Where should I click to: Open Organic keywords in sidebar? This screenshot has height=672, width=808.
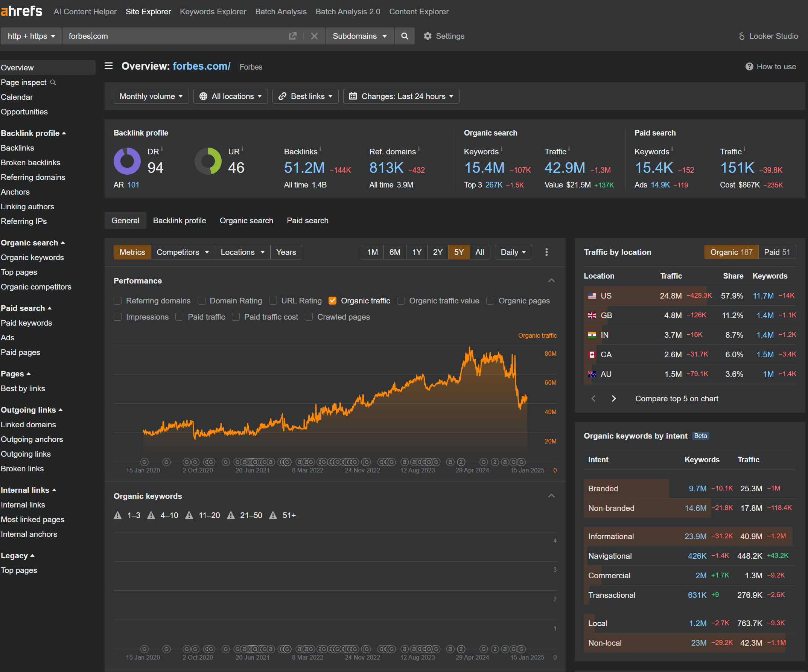pos(32,258)
